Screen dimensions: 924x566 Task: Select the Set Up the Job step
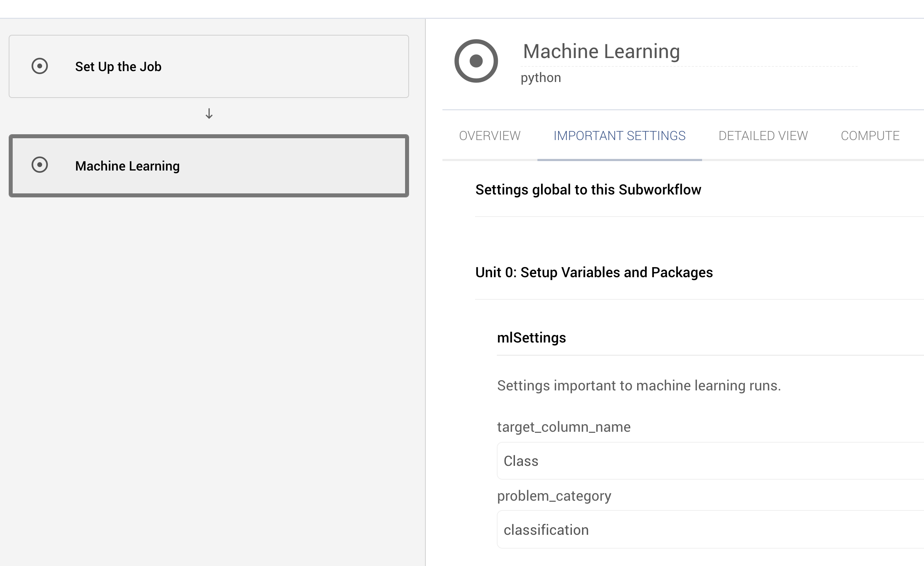(209, 66)
